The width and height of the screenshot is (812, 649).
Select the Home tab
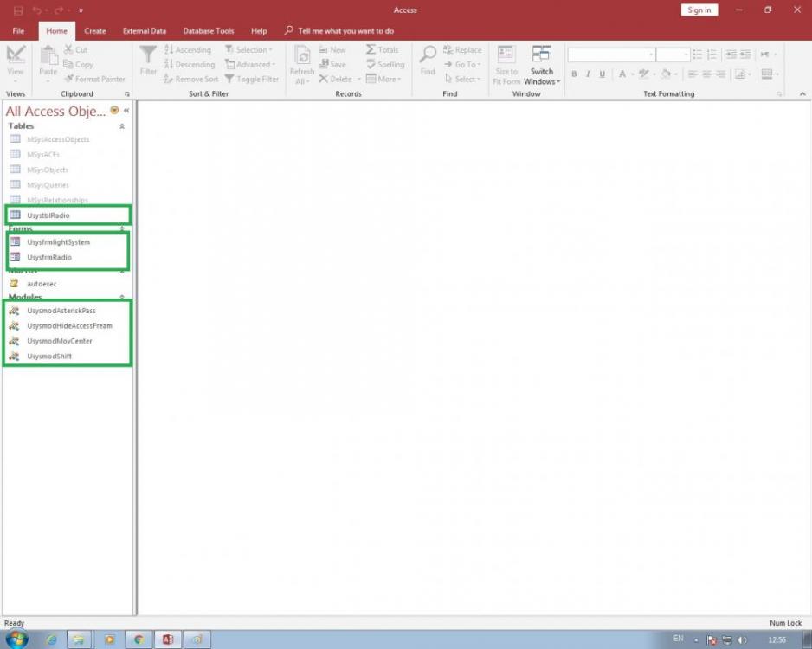click(56, 31)
